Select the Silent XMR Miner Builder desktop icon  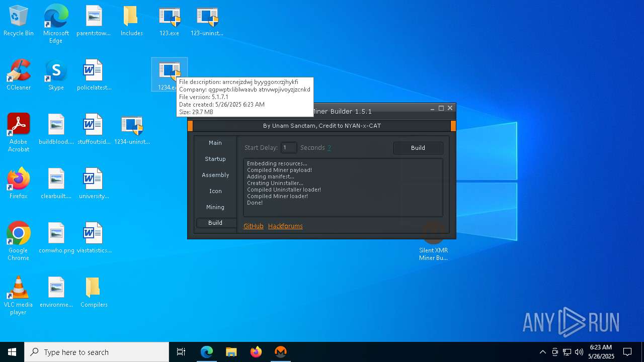tap(433, 241)
